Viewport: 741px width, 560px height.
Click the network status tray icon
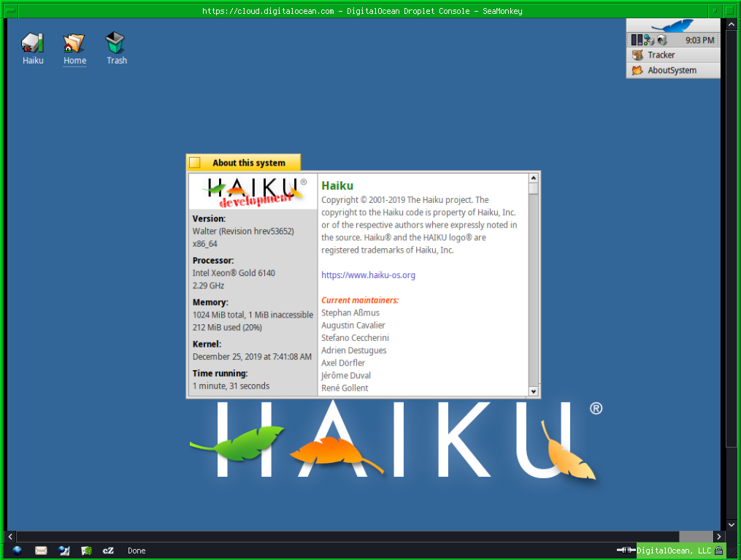[x=648, y=40]
